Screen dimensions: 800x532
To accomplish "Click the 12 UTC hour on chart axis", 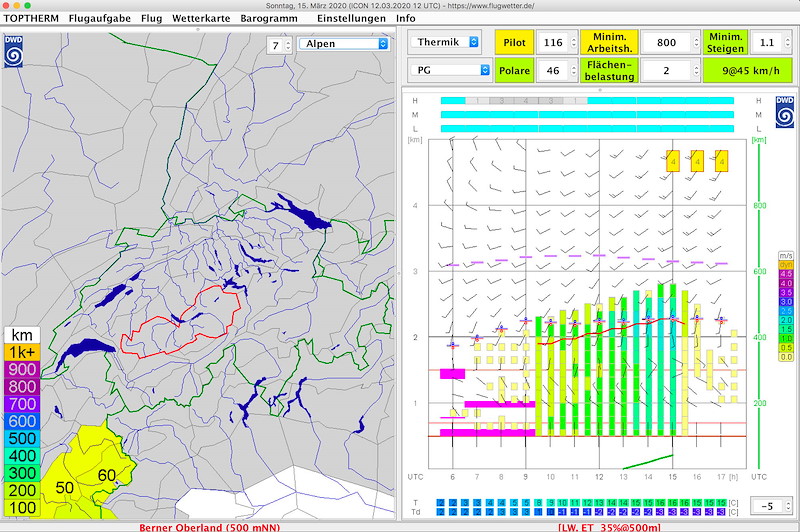I will click(x=599, y=477).
